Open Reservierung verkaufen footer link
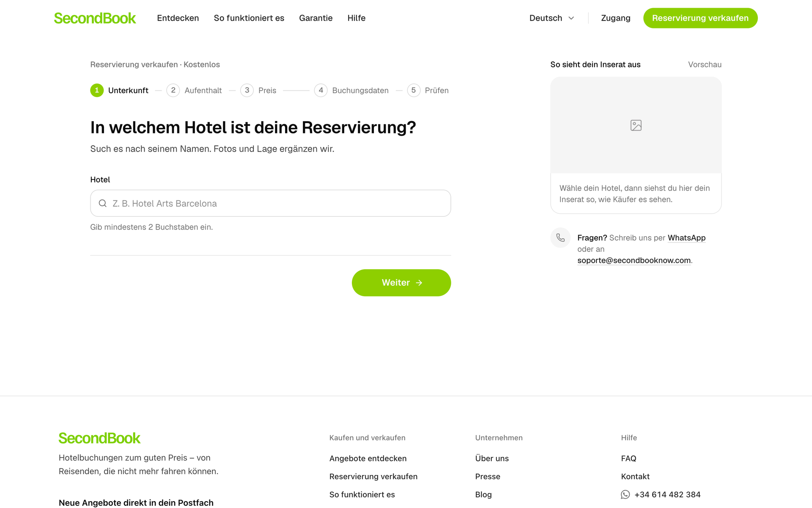Viewport: 812px width, 508px height. [373, 477]
